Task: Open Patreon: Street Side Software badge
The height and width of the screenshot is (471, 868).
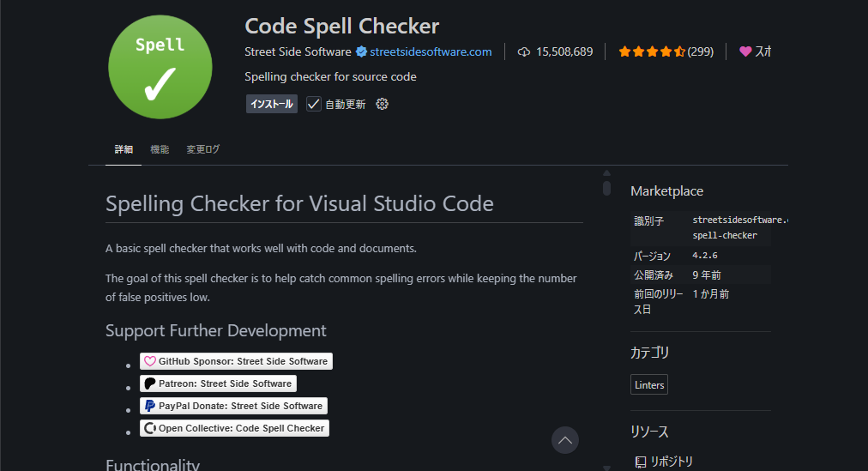Action: pos(218,383)
